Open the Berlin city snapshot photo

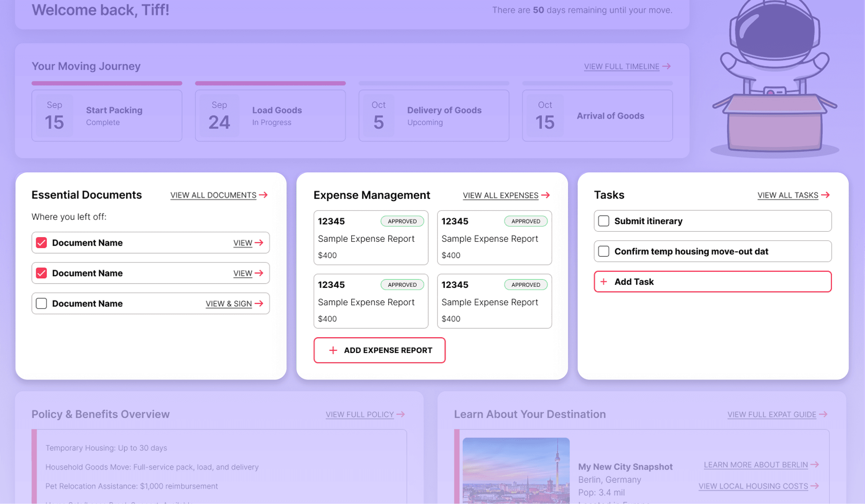pos(516,470)
